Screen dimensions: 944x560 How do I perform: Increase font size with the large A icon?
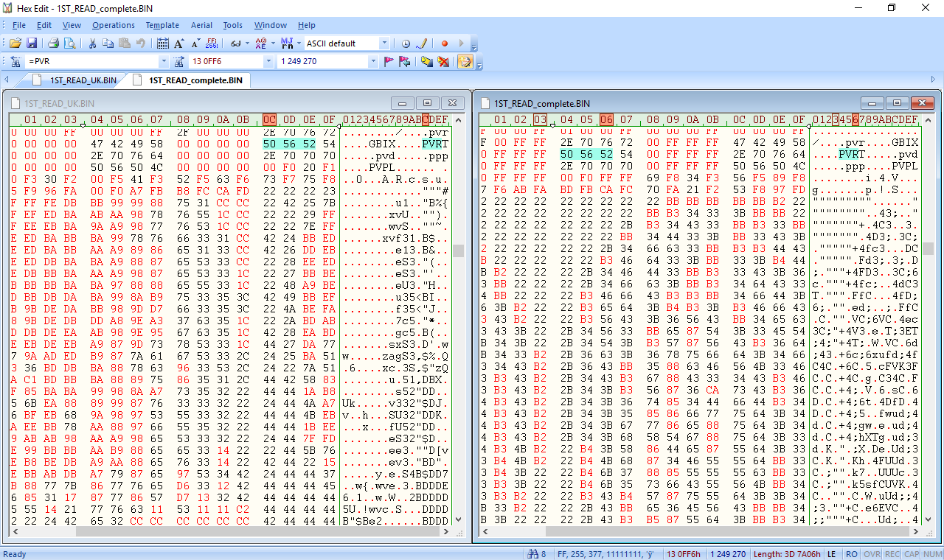click(179, 43)
